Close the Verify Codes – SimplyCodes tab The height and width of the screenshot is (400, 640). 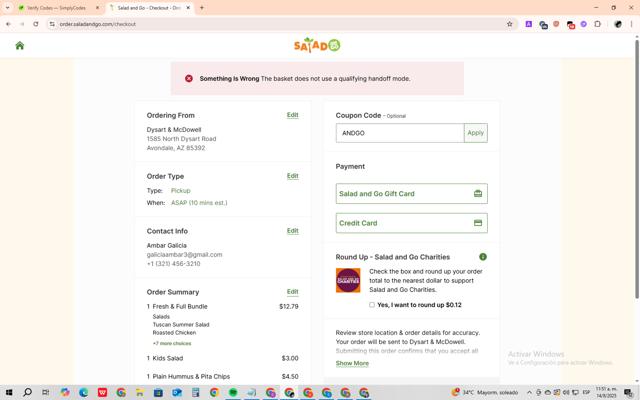pos(97,8)
